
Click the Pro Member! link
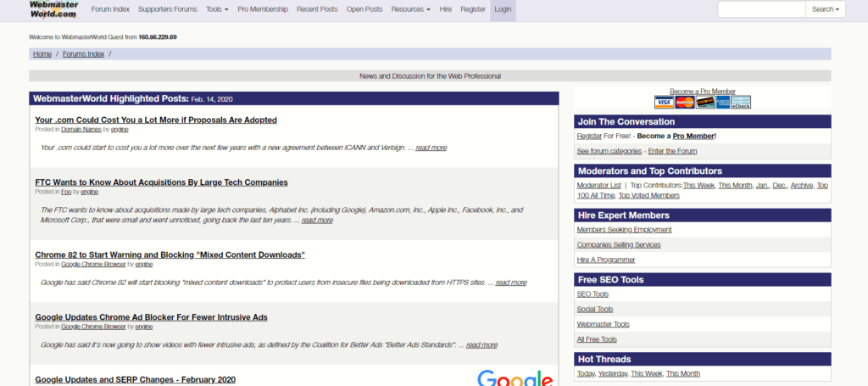point(694,137)
